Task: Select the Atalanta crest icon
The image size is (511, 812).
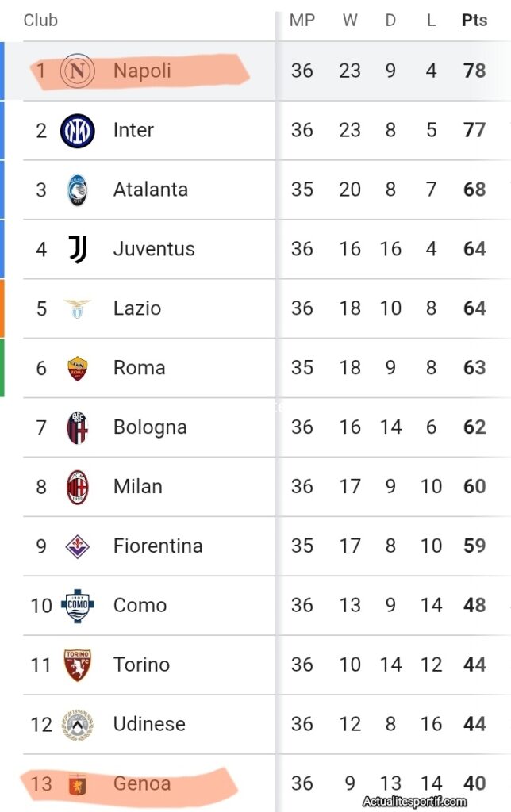Action: [77, 190]
